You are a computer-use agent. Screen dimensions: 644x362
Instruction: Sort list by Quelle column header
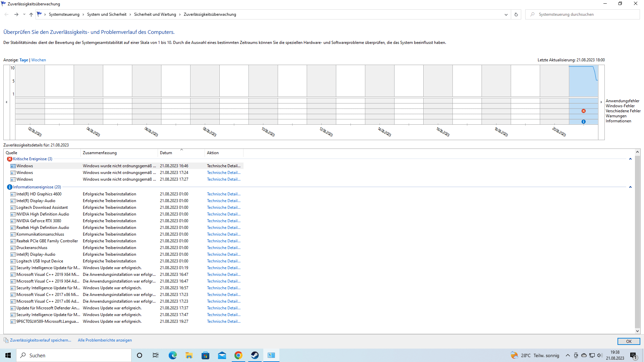(x=42, y=153)
